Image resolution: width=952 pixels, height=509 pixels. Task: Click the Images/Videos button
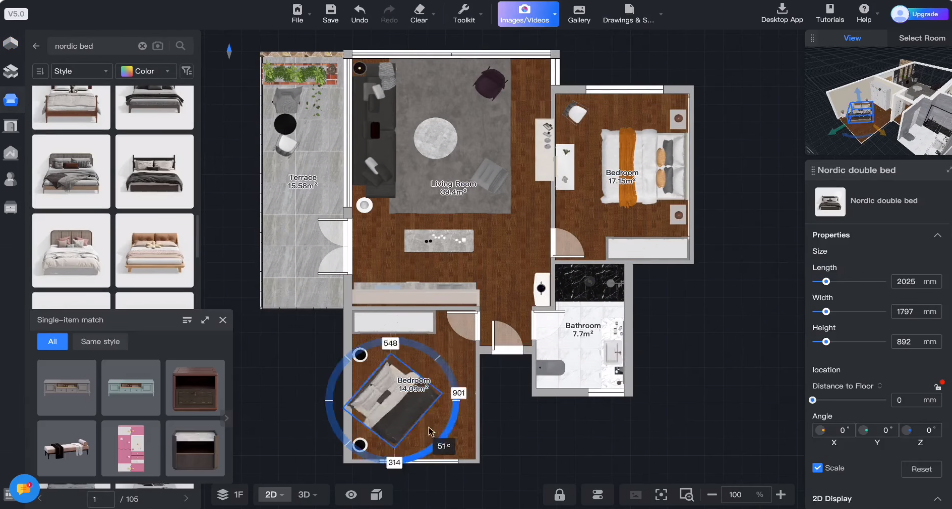tap(524, 13)
